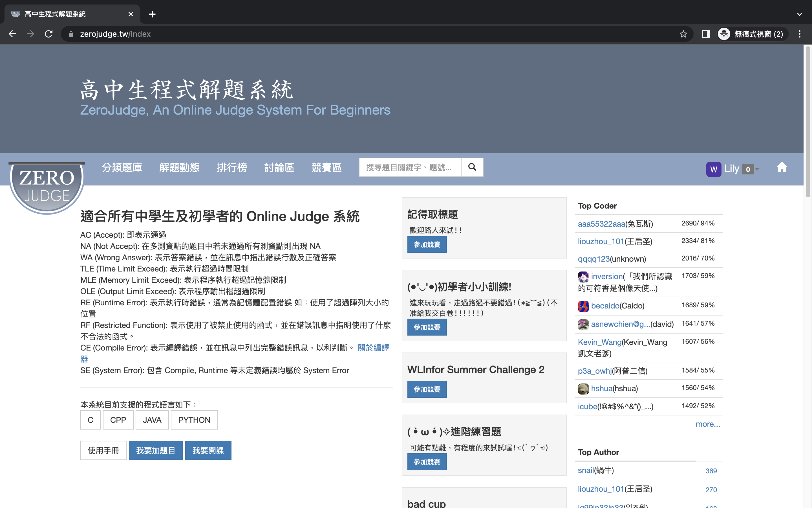Open liouzhou_101 in Top Author list
Image resolution: width=812 pixels, height=508 pixels.
(601, 489)
